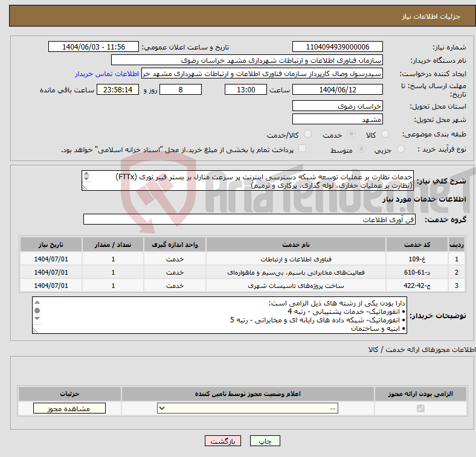
Task: Click the deadline hour field 13:00
Action: pos(246,90)
